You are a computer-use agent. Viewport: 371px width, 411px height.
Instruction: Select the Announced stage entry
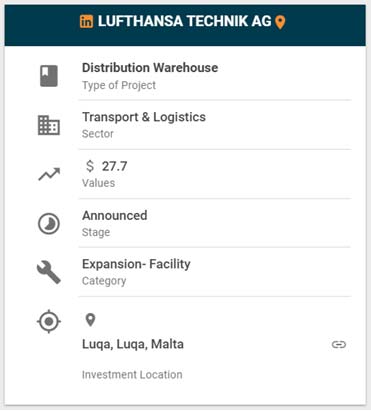[115, 215]
